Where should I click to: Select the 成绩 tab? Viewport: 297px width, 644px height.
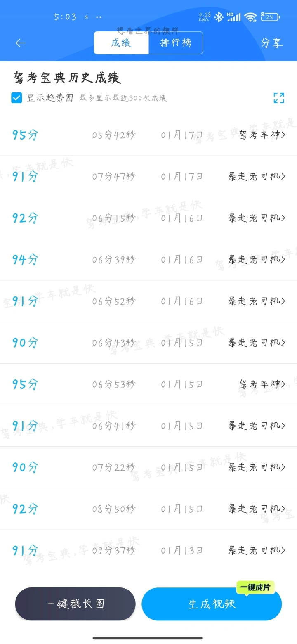pyautogui.click(x=121, y=43)
